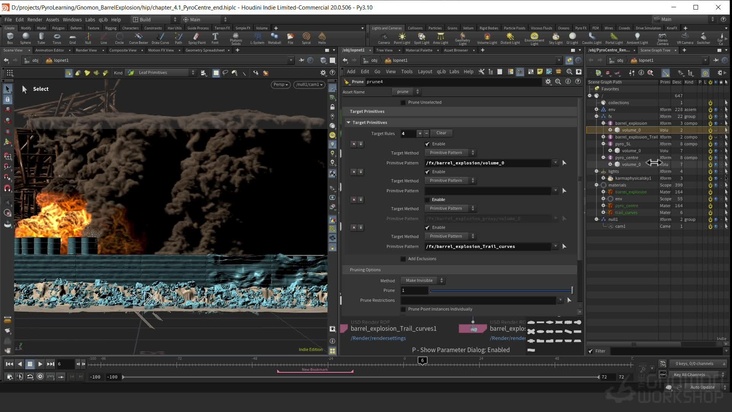Enable the Add Exclusions checkbox

[x=403, y=258]
